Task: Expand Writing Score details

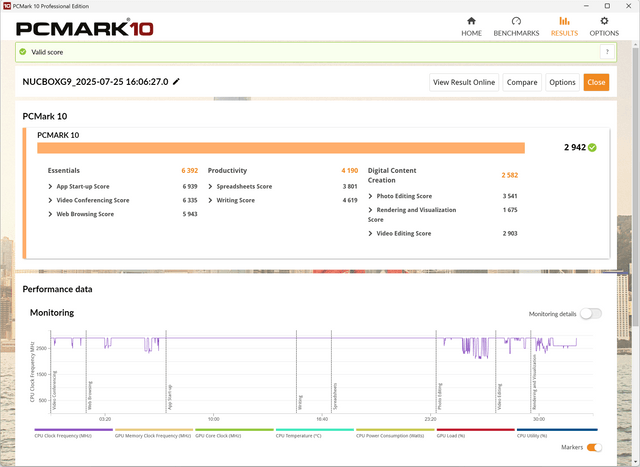Action: [210, 200]
